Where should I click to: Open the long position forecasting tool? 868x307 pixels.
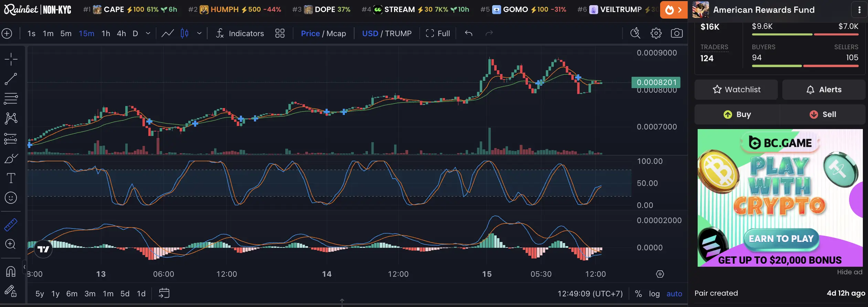(11, 138)
